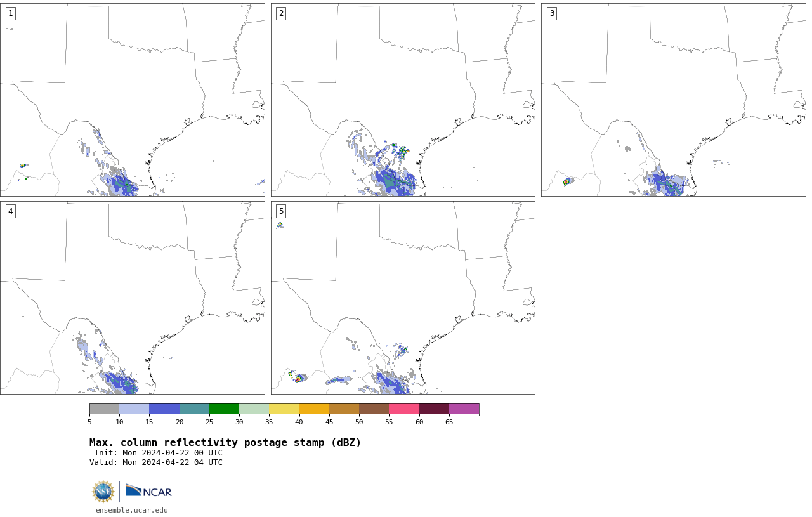Open the ensemble.ucar.edu link
Viewport: 812px width, 517px height.
[x=132, y=510]
